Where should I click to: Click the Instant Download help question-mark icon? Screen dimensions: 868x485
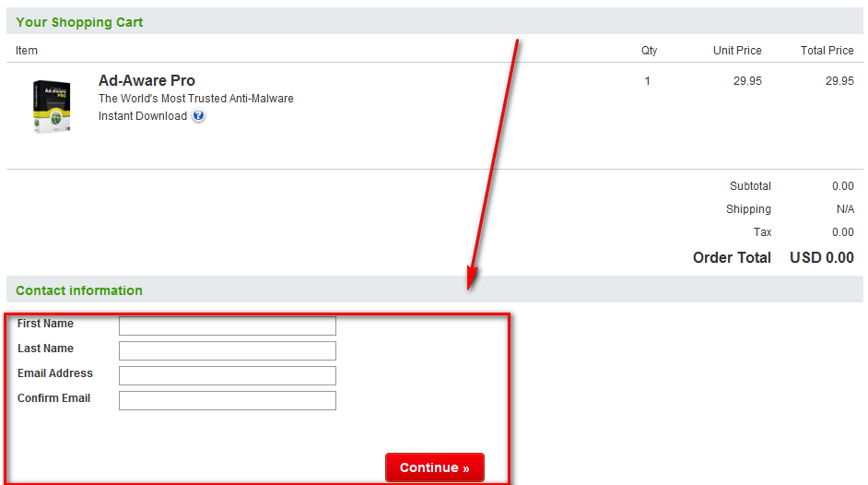click(198, 115)
